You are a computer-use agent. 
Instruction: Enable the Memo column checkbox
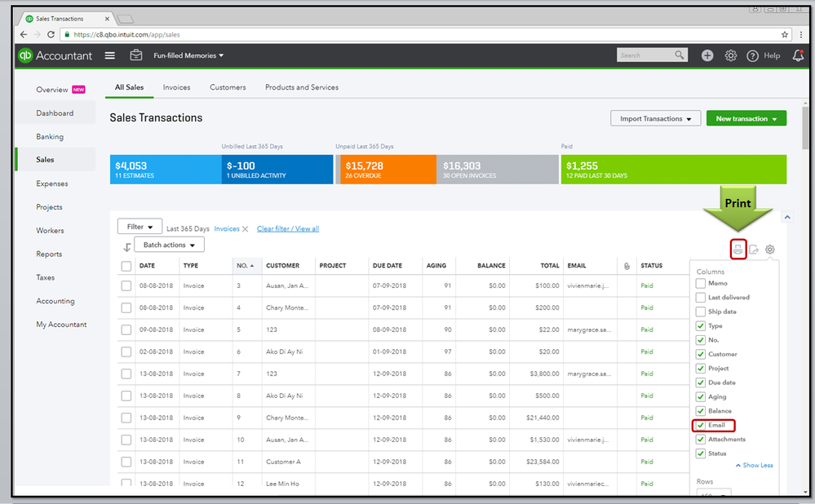coord(701,284)
